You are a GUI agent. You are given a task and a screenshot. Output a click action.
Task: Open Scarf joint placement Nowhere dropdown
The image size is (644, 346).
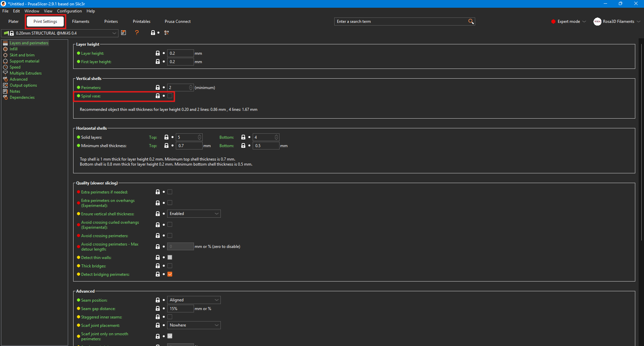(x=194, y=325)
